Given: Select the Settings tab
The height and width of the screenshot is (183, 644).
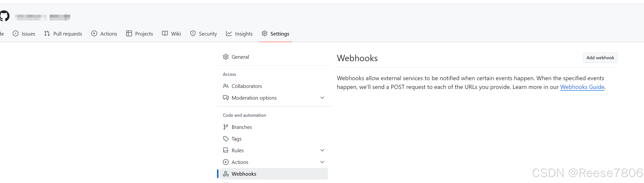Looking at the screenshot, I should pyautogui.click(x=275, y=34).
